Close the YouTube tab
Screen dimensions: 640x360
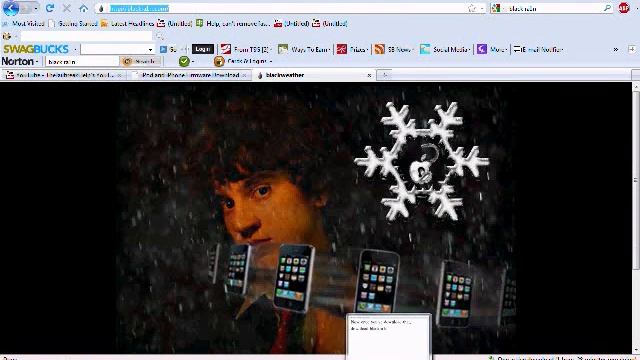click(119, 76)
